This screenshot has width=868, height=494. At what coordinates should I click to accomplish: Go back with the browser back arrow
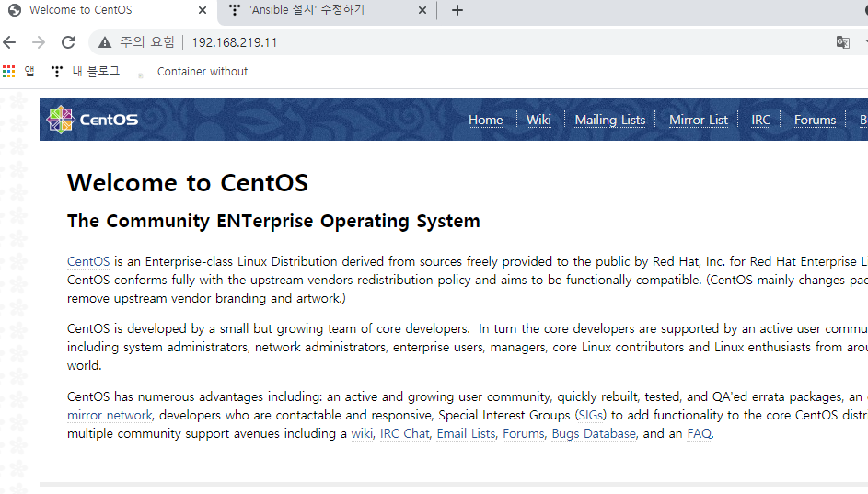[9, 42]
